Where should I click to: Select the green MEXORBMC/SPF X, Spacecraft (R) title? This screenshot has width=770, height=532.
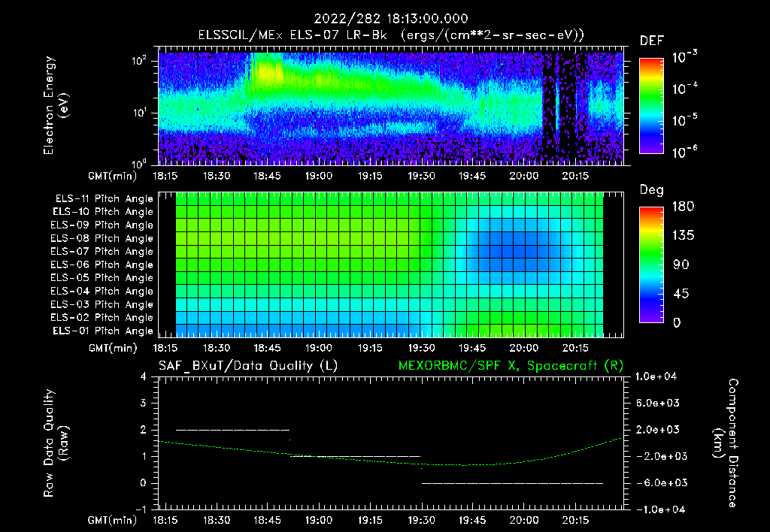click(x=511, y=366)
